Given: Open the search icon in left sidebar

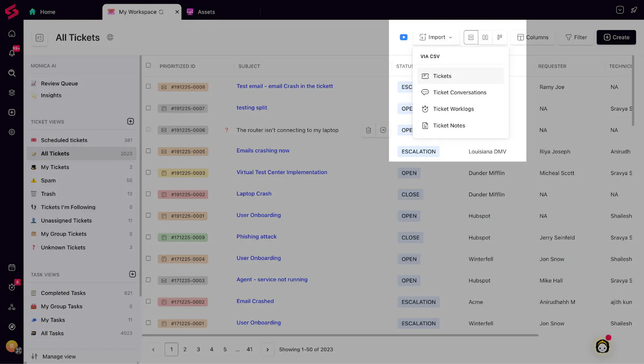Looking at the screenshot, I should (x=12, y=73).
